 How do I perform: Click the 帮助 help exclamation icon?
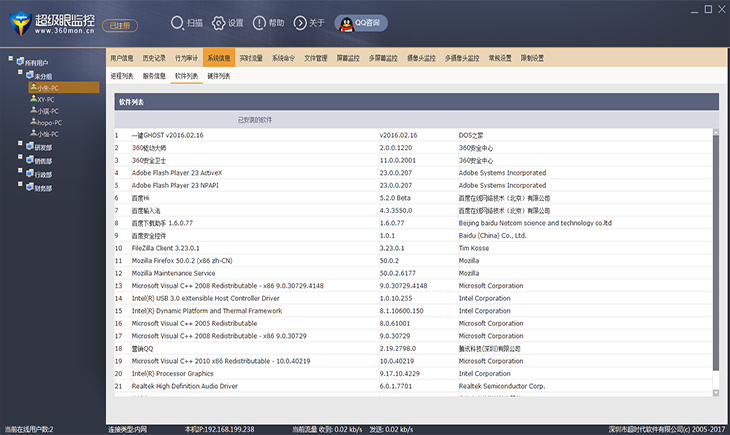click(x=260, y=22)
